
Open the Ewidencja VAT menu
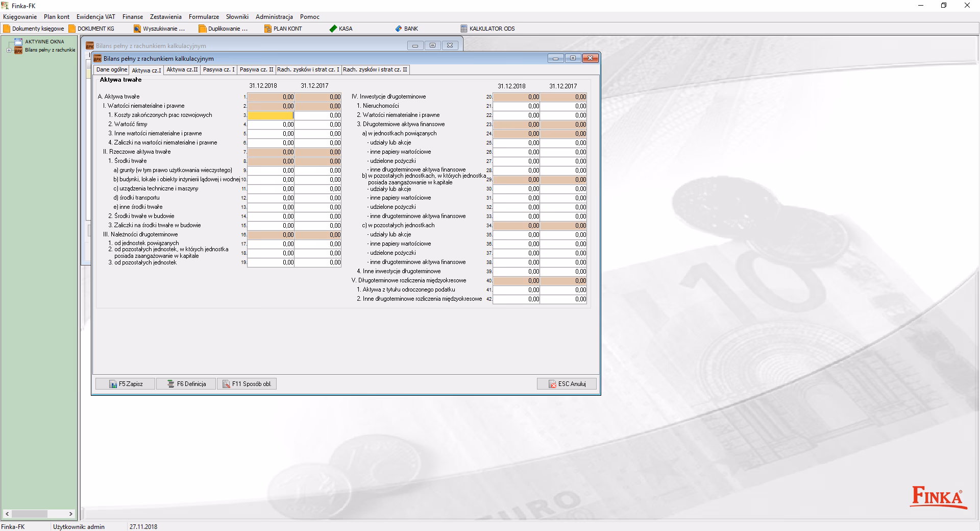(95, 17)
